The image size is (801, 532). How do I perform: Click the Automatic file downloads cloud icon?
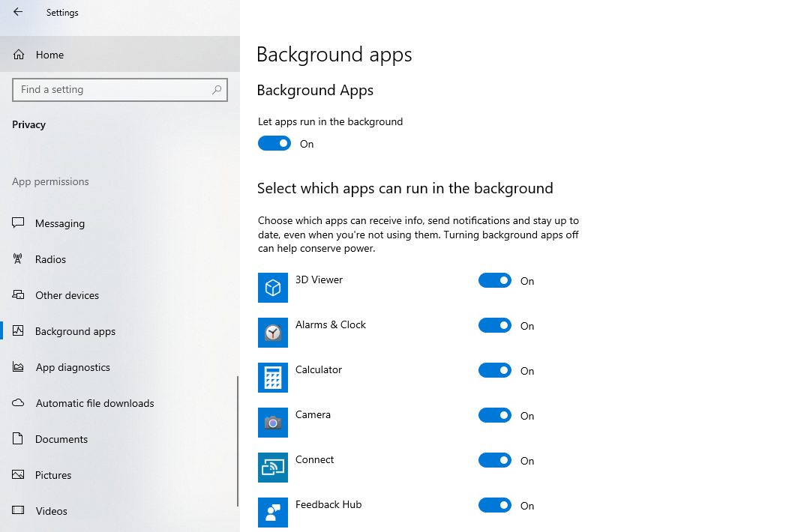click(x=19, y=403)
